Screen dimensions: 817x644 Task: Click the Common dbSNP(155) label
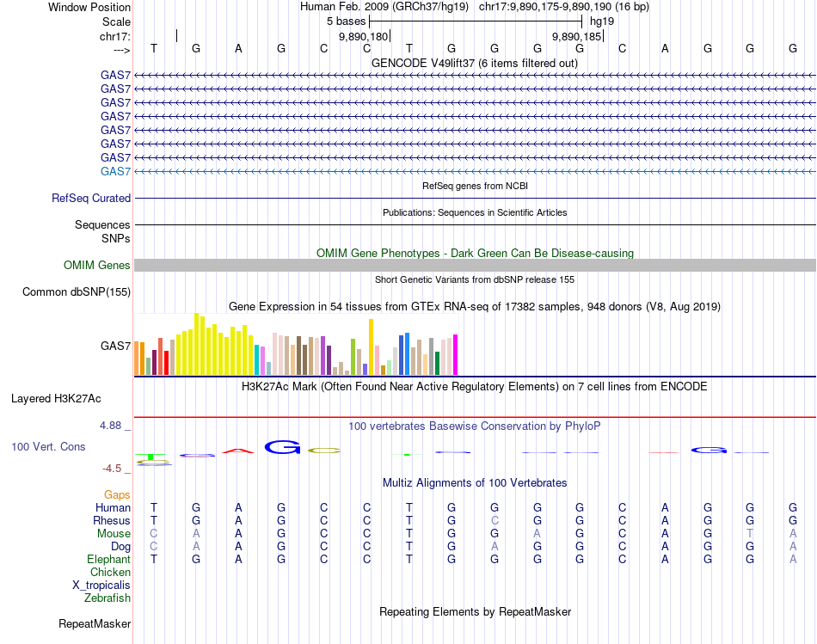[x=76, y=291]
